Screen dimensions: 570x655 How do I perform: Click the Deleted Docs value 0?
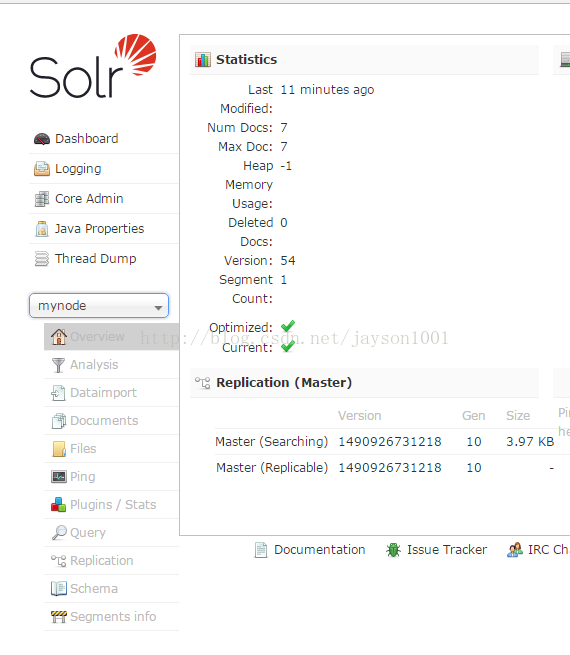coord(284,223)
